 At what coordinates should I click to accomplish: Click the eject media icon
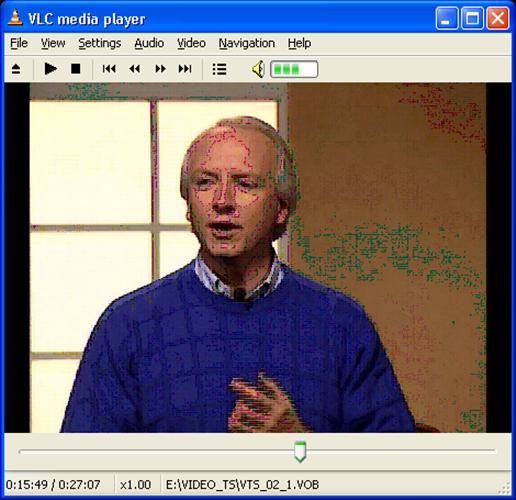pyautogui.click(x=16, y=69)
